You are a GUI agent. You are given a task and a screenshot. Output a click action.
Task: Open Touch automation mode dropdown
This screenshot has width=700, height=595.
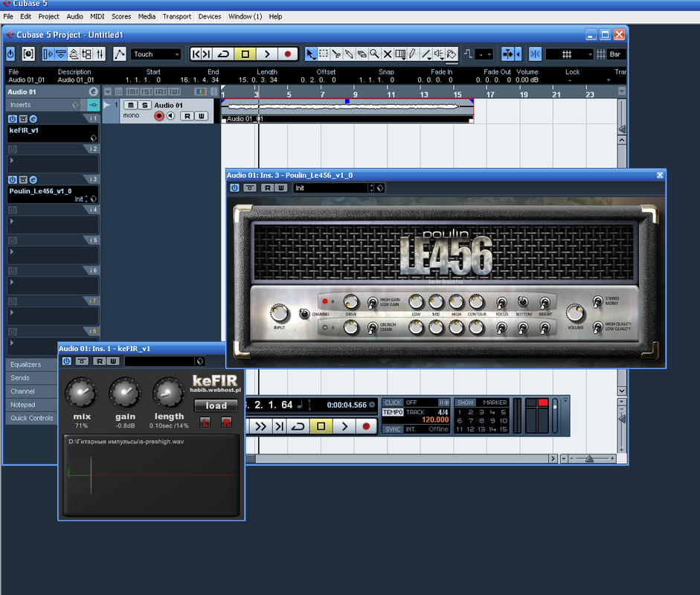(x=155, y=54)
